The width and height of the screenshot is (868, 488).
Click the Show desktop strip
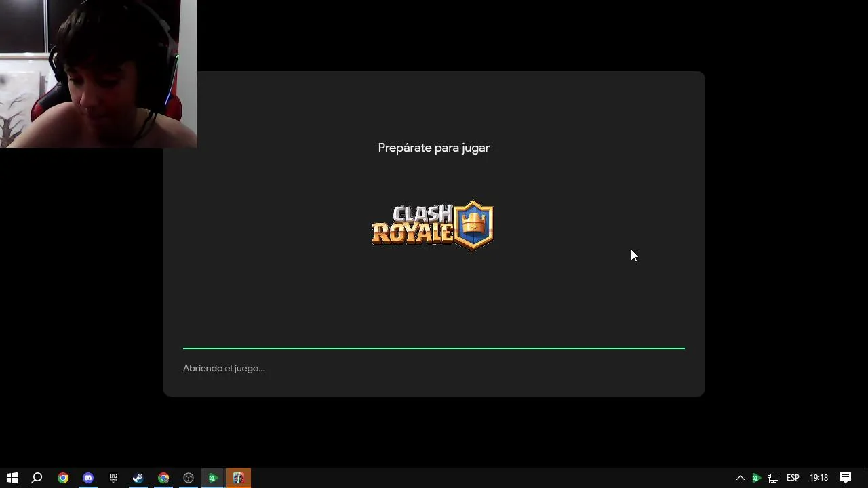(866, 478)
